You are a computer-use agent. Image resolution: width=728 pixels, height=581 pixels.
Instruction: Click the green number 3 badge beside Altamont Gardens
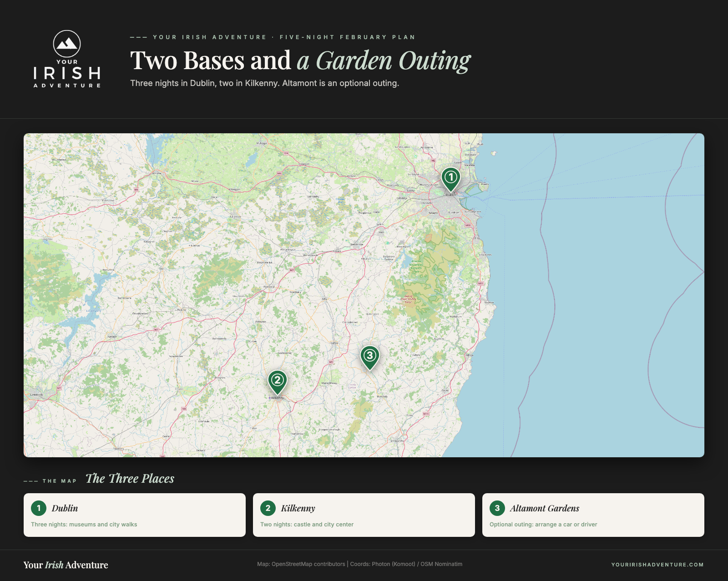click(497, 508)
